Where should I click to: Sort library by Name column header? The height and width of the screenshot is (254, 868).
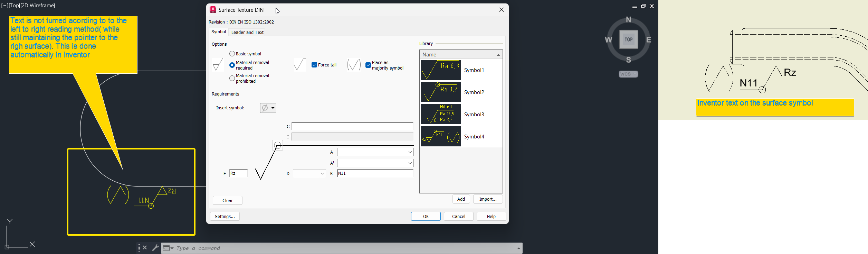click(x=461, y=55)
